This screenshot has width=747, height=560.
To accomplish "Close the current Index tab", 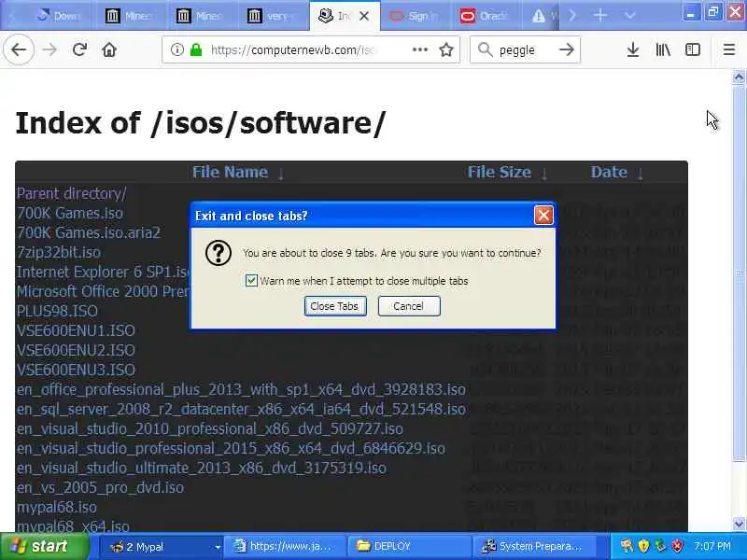I will click(x=364, y=16).
